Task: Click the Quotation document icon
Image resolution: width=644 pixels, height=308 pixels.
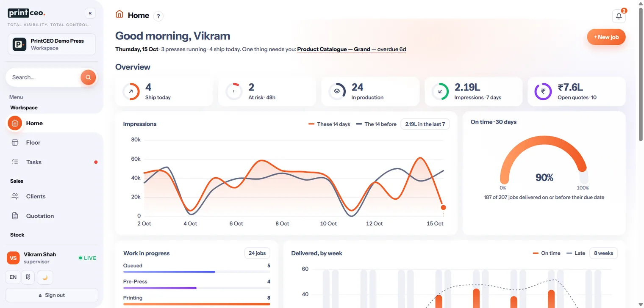Action: [x=15, y=216]
